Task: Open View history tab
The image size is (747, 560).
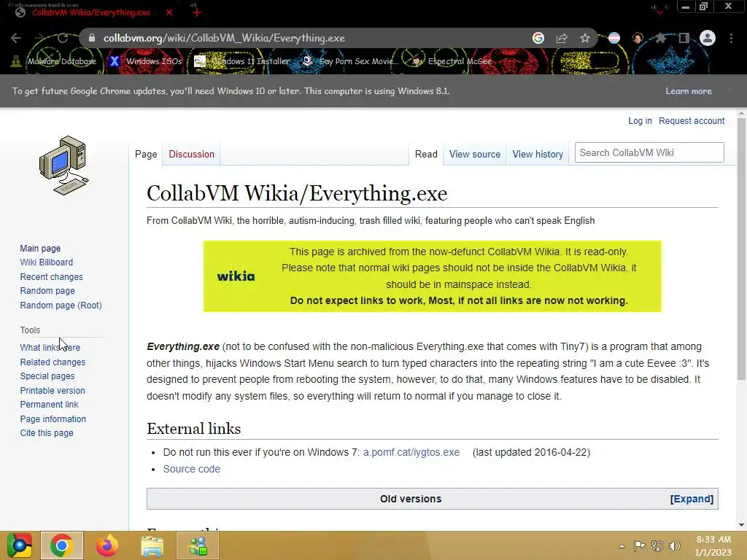Action: pyautogui.click(x=538, y=155)
